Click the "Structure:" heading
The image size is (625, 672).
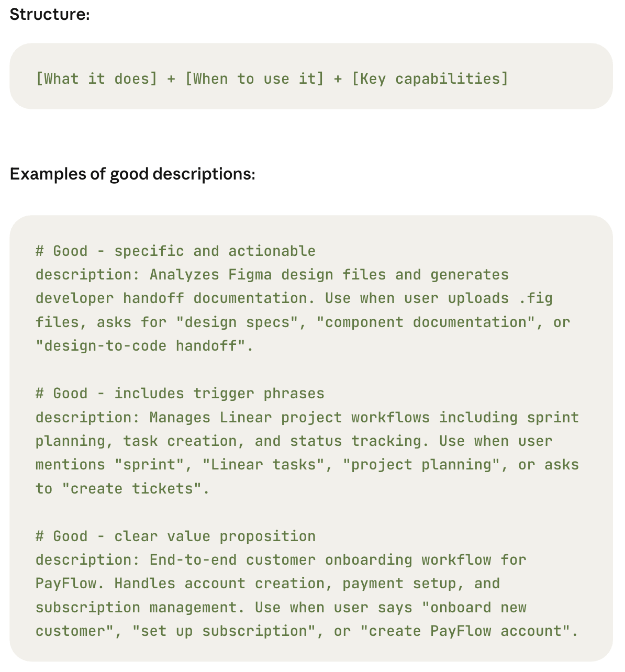coord(50,15)
